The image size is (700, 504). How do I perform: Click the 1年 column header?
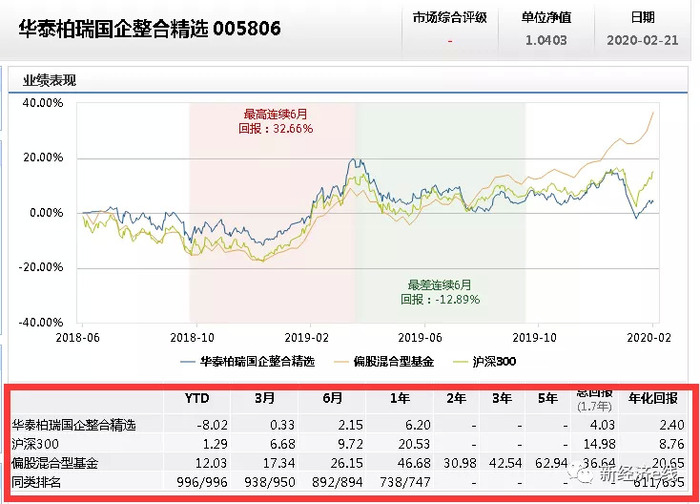pyautogui.click(x=400, y=398)
